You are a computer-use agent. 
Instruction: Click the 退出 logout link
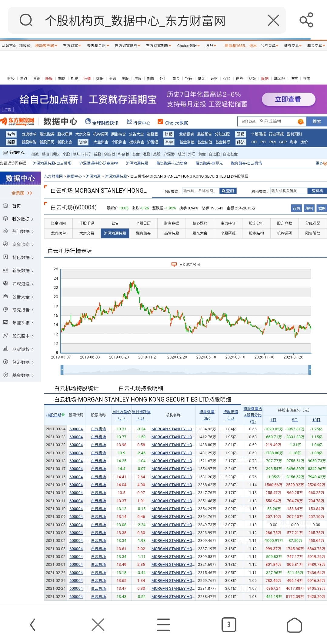pyautogui.click(x=253, y=45)
